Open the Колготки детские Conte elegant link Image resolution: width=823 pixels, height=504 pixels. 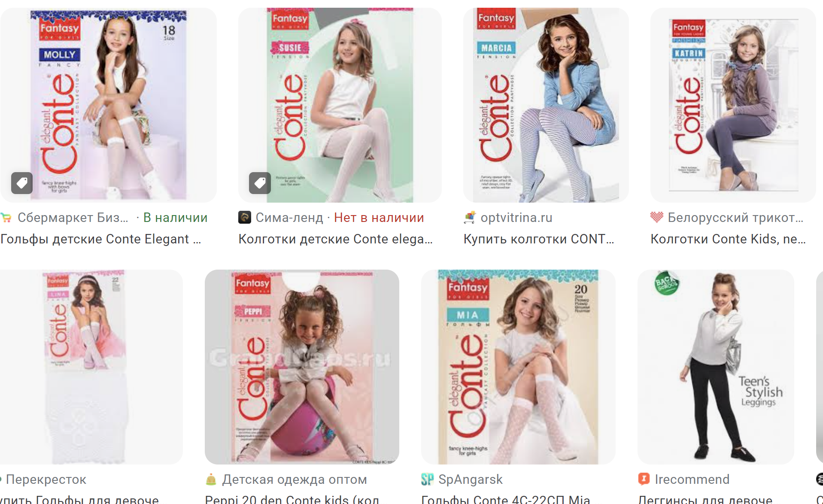[x=335, y=239]
